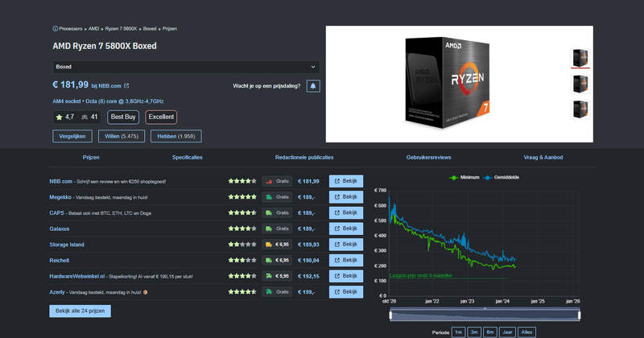Open Gebruikersreviews tab
The width and height of the screenshot is (644, 338).
pos(428,157)
